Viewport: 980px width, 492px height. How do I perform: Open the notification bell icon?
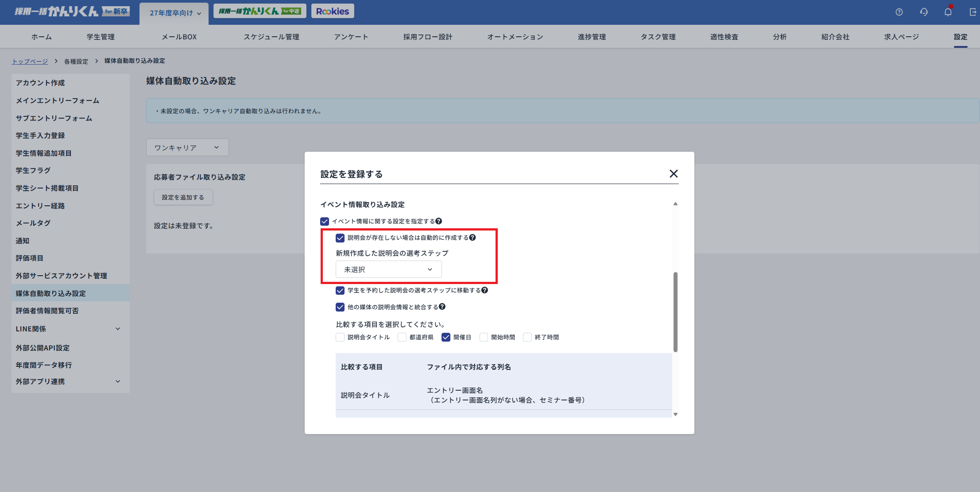[948, 12]
